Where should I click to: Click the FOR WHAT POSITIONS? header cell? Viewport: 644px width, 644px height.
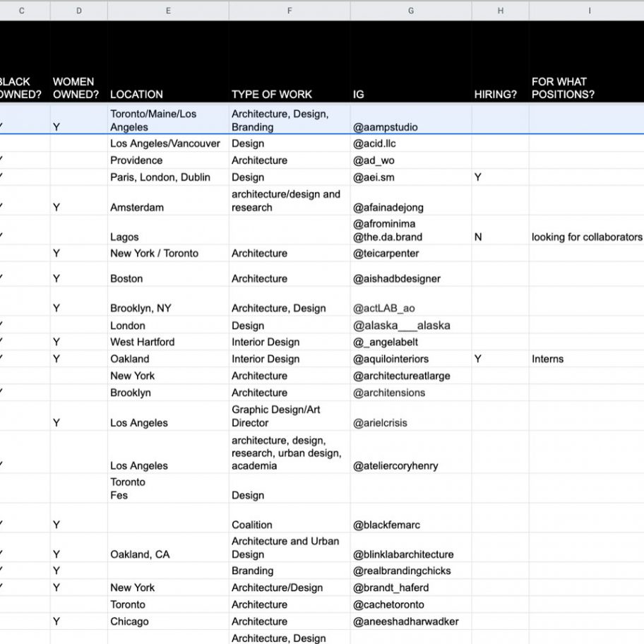tap(587, 61)
